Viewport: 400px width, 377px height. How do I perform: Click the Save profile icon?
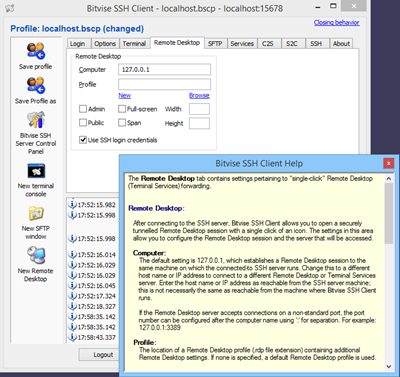pyautogui.click(x=36, y=51)
